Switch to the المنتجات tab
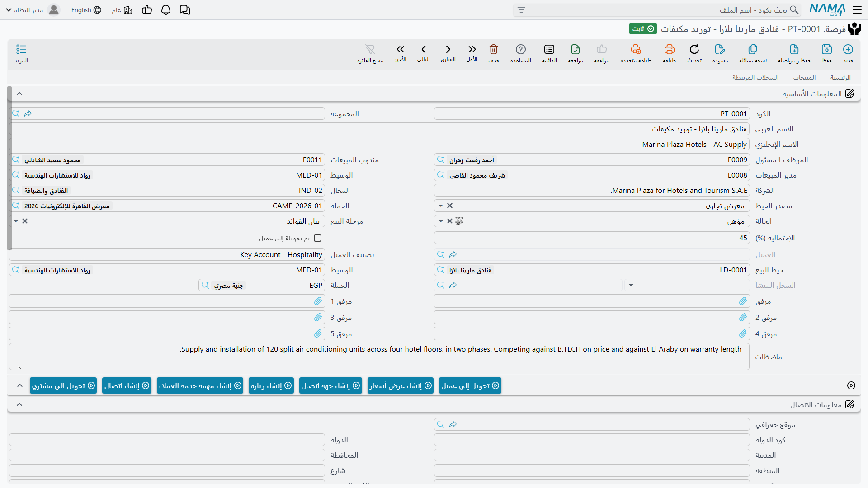The width and height of the screenshot is (868, 488). tap(804, 77)
